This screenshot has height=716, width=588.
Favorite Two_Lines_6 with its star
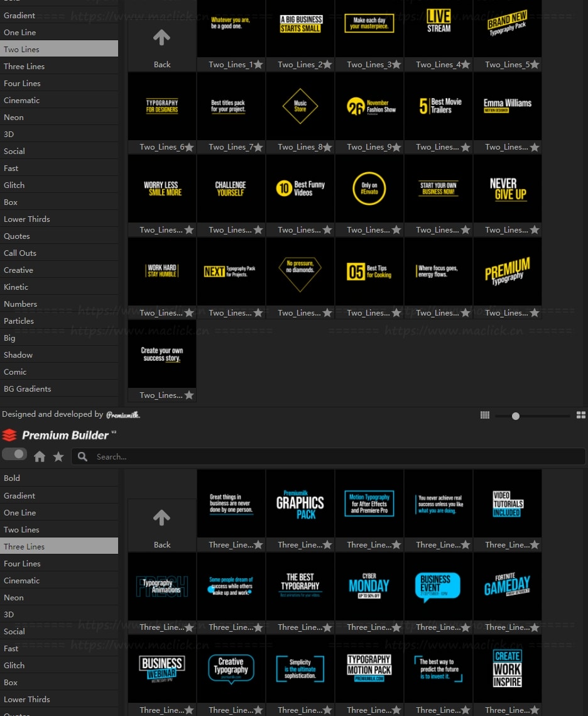point(189,147)
